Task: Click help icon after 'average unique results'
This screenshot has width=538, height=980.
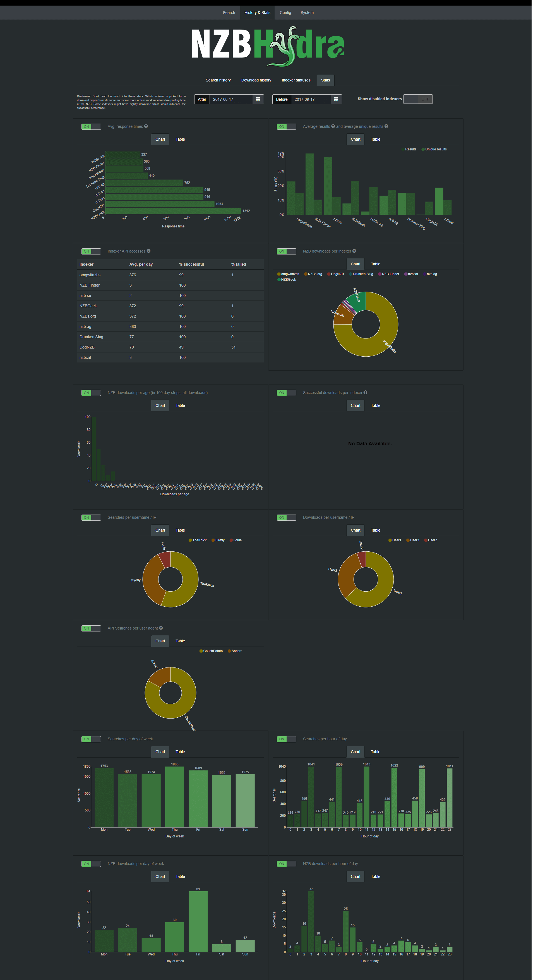Action: pyautogui.click(x=386, y=126)
